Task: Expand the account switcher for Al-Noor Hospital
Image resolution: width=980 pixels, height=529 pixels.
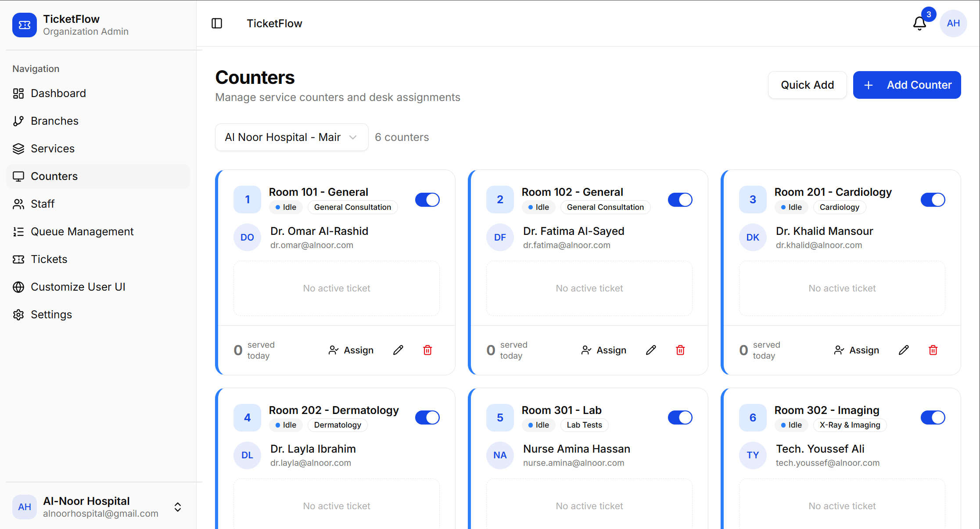Action: [178, 507]
